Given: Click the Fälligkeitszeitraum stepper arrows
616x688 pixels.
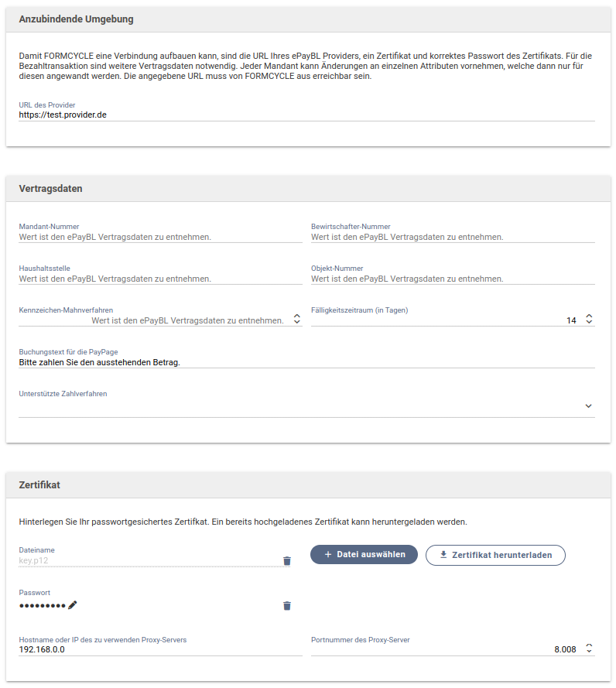Looking at the screenshot, I should pos(589,320).
